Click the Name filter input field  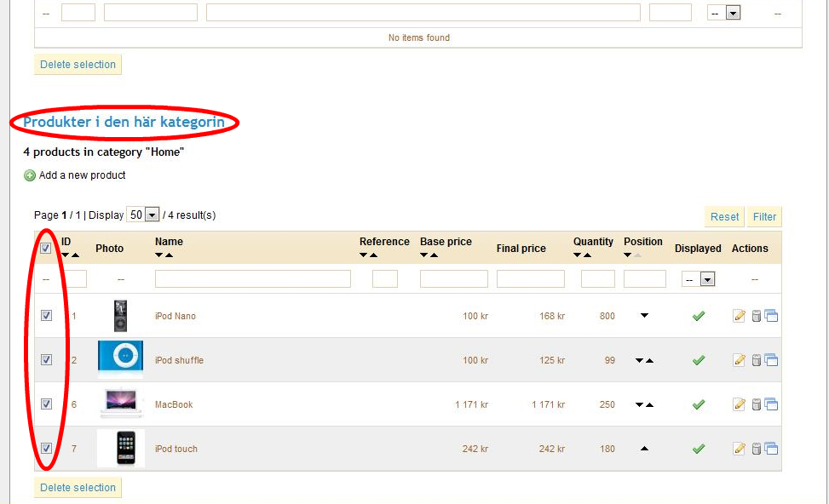(253, 279)
